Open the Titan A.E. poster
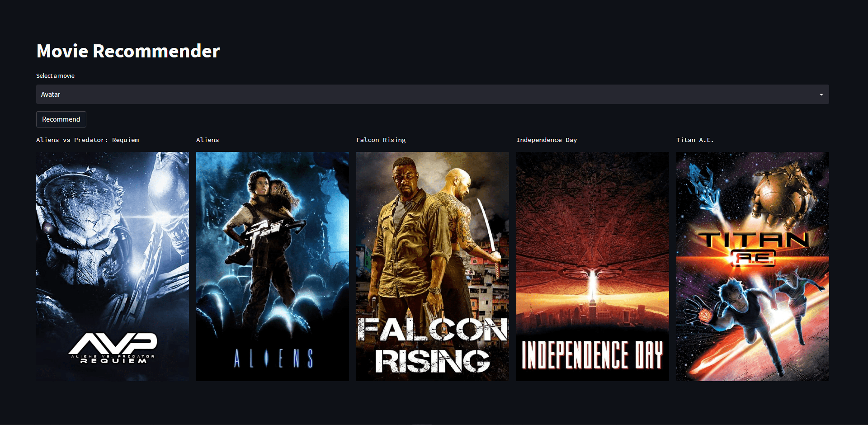Screen dimensions: 868x425 click(752, 266)
